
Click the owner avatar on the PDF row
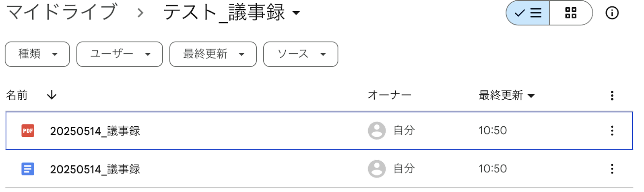click(377, 131)
